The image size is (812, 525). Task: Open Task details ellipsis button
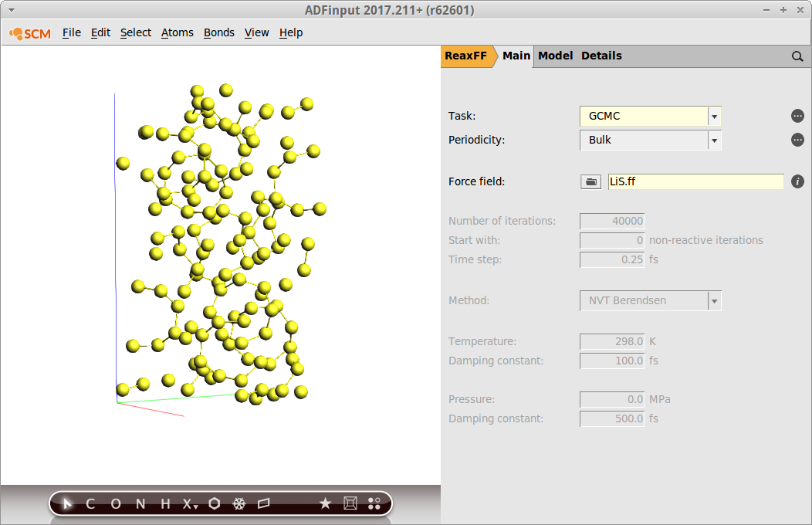tap(797, 116)
